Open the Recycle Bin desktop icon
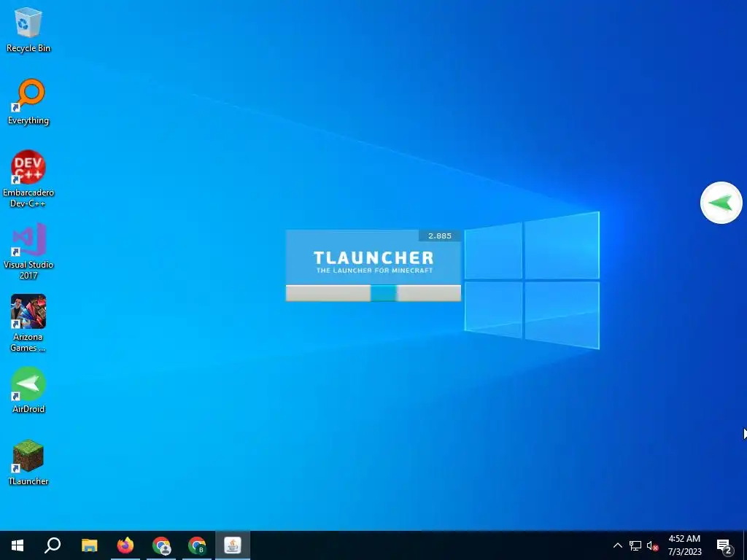747x560 pixels. click(x=28, y=30)
